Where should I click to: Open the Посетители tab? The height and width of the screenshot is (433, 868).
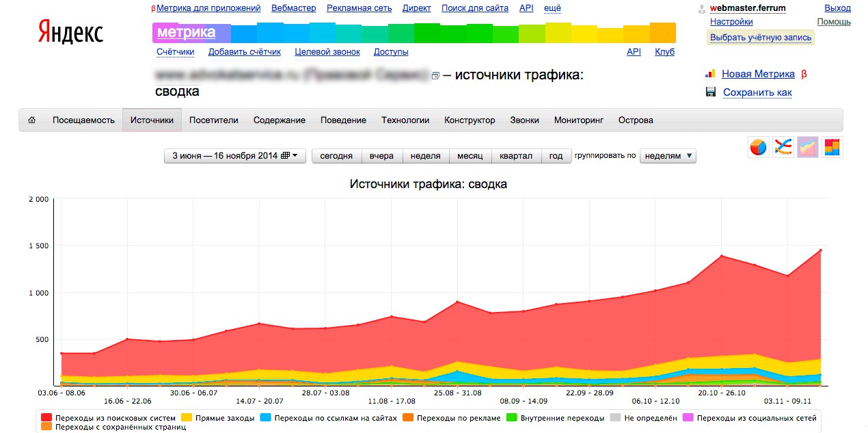[214, 120]
